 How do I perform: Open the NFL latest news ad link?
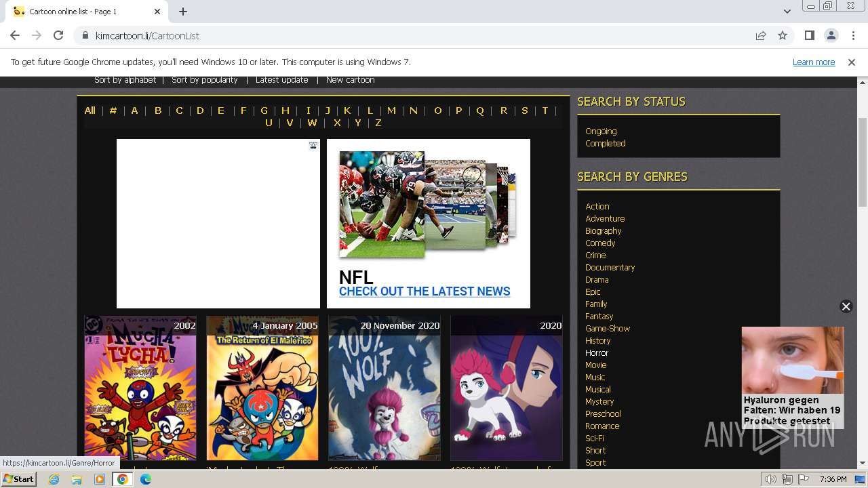[x=425, y=291]
